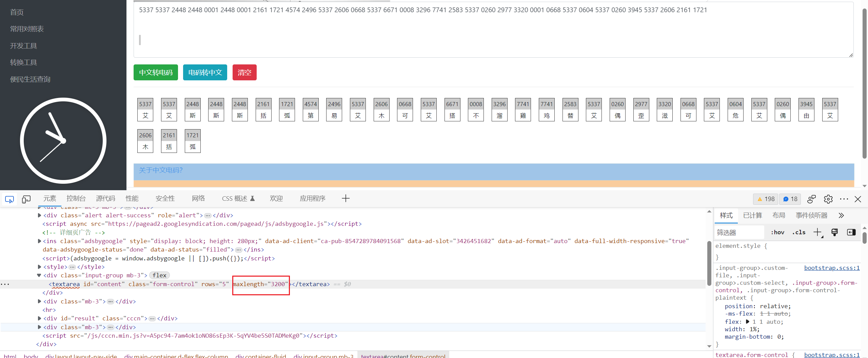
Task: Open the 源代码 tab
Action: [x=105, y=199]
